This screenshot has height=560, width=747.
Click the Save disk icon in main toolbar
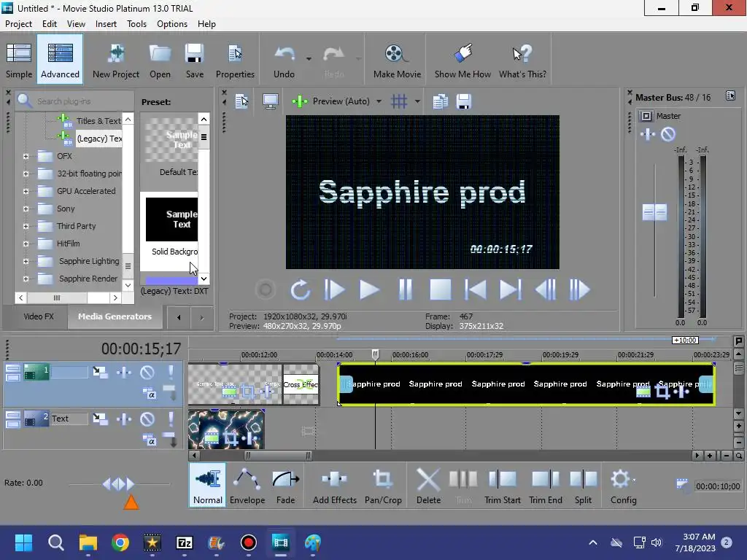194,60
